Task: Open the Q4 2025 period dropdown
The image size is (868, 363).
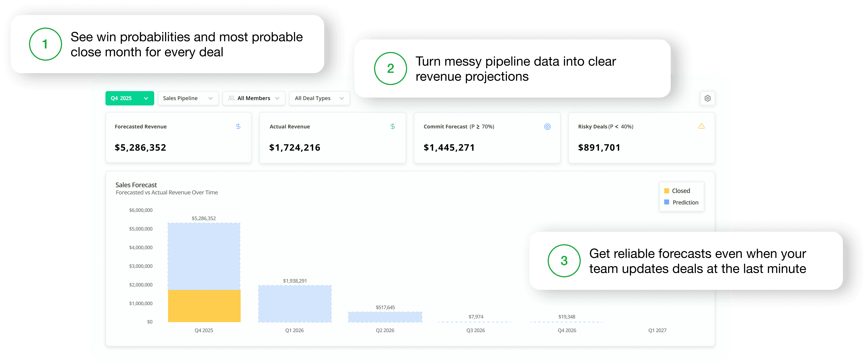Action: [x=129, y=98]
